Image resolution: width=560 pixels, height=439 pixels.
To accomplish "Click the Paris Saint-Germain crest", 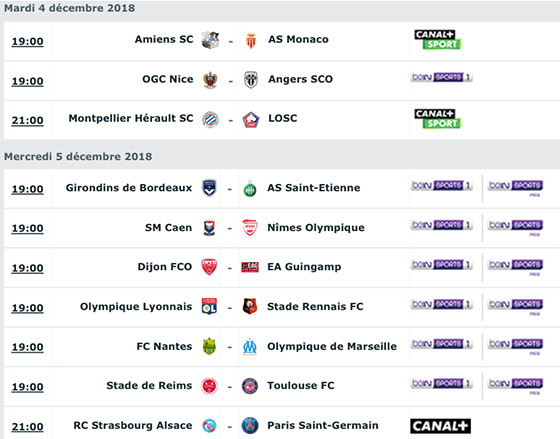I will click(250, 426).
